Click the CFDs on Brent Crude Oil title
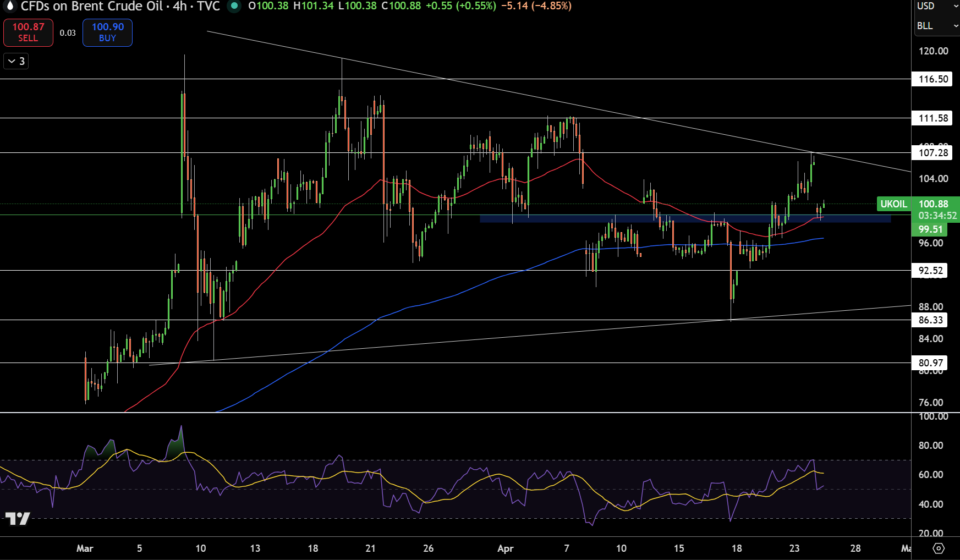The image size is (960, 560). point(92,6)
